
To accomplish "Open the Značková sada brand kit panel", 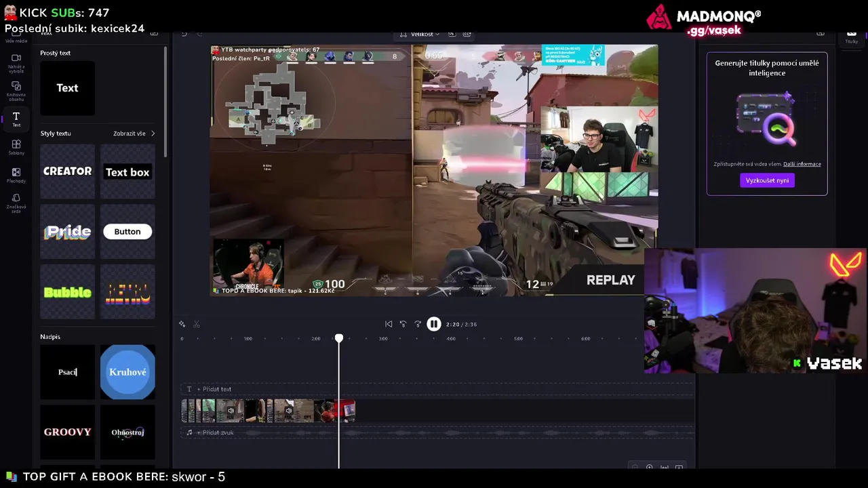I will click(16, 204).
